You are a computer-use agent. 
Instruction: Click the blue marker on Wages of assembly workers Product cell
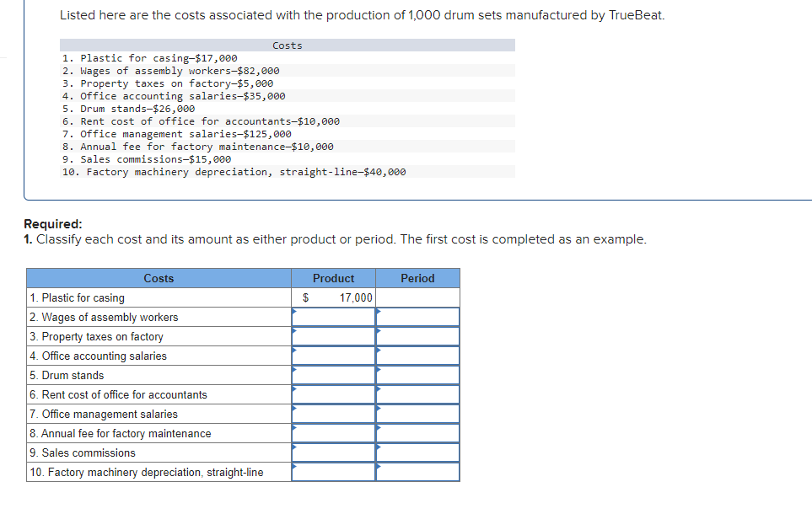click(294, 313)
